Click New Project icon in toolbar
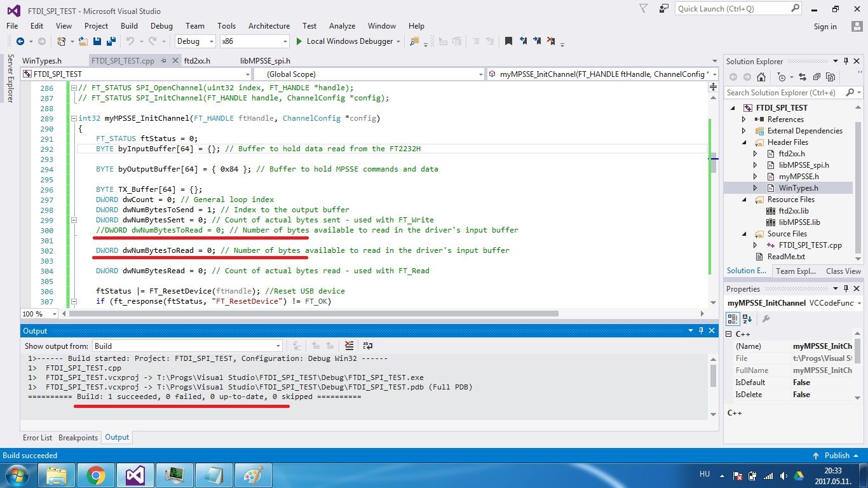 [x=62, y=41]
